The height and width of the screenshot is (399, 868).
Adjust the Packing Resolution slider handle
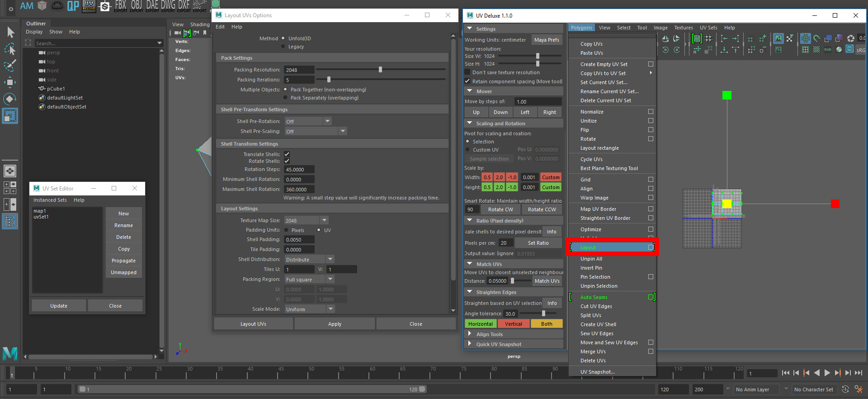pos(380,70)
